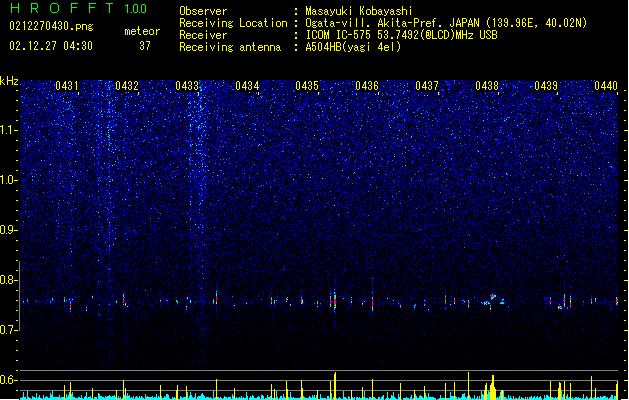The height and width of the screenshot is (400, 629).
Task: Click the 1.1 kHz frequency axis label
Action: 9,130
